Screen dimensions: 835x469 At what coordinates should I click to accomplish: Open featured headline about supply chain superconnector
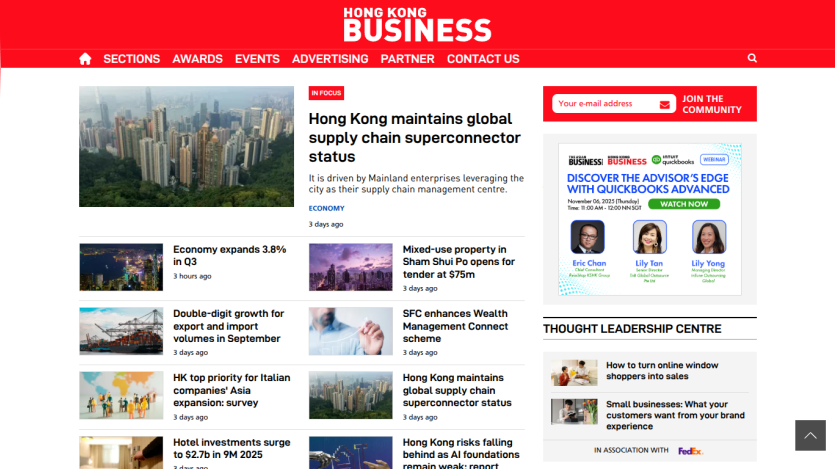[414, 137]
